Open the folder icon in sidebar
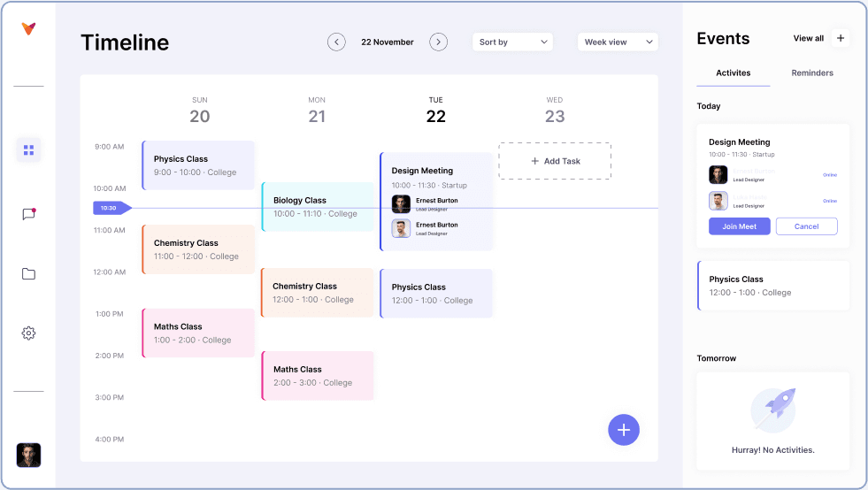 click(29, 274)
